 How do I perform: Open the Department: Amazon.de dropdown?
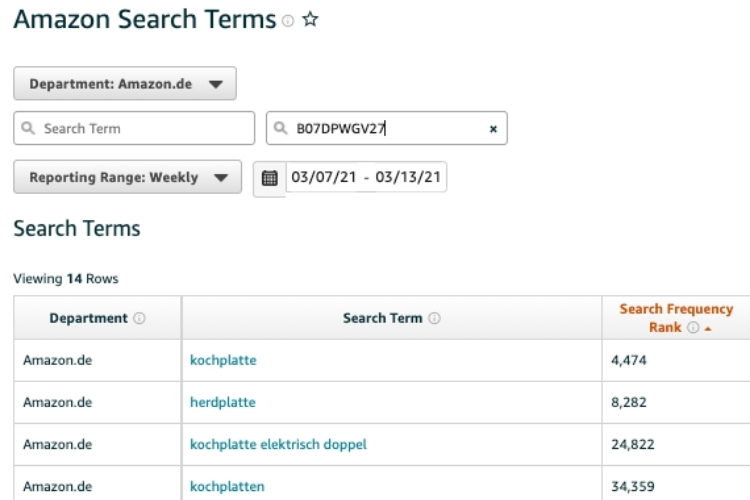pyautogui.click(x=125, y=84)
